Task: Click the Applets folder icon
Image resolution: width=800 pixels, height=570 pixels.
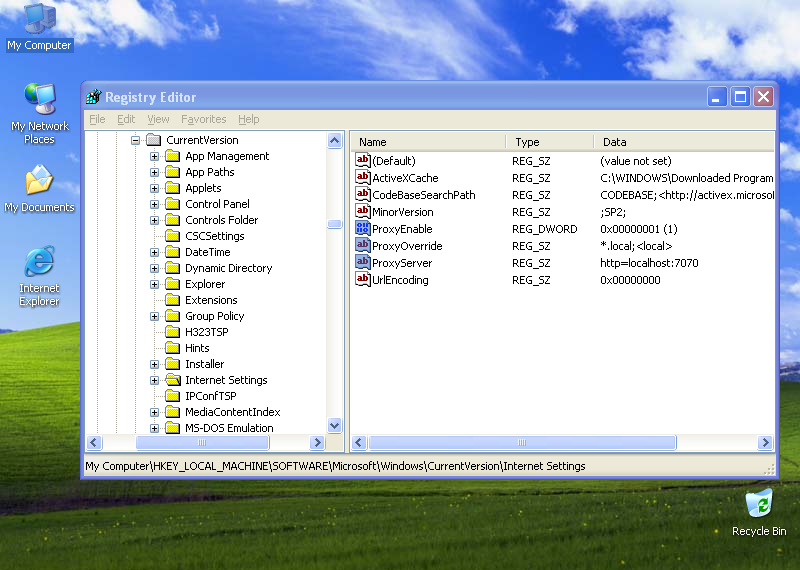Action: pyautogui.click(x=173, y=188)
